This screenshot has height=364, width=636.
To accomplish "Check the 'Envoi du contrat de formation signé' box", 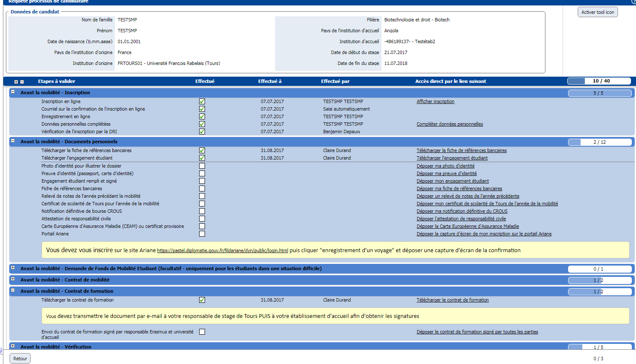I will [202, 332].
